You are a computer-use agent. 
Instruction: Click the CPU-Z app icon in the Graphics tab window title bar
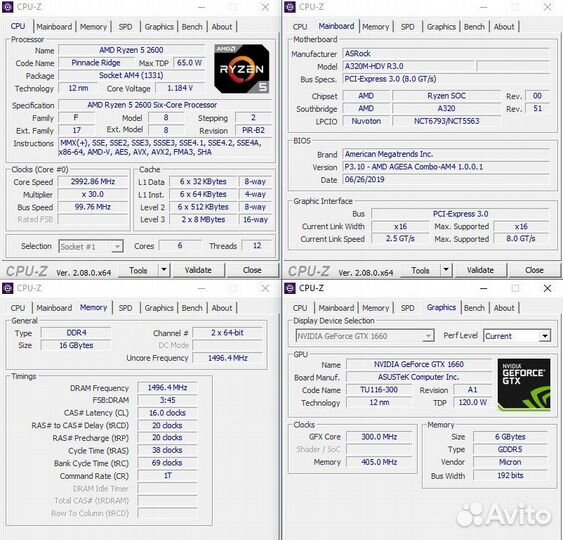click(290, 288)
